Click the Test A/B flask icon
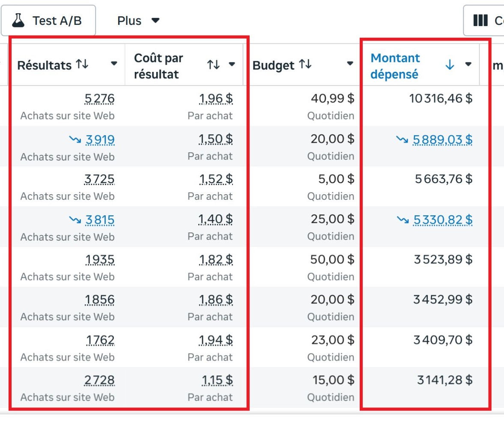Image resolution: width=504 pixels, height=422 pixels. click(18, 21)
